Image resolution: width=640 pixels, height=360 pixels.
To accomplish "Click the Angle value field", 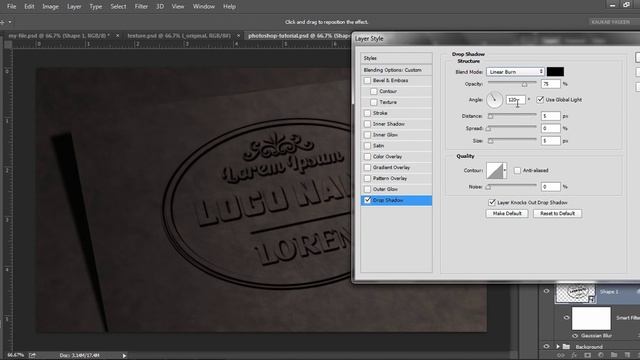I will [516, 100].
